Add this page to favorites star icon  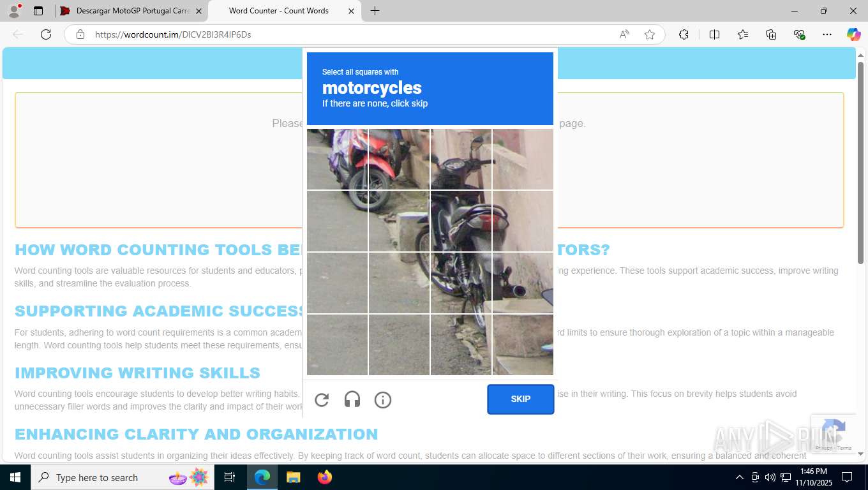click(650, 34)
